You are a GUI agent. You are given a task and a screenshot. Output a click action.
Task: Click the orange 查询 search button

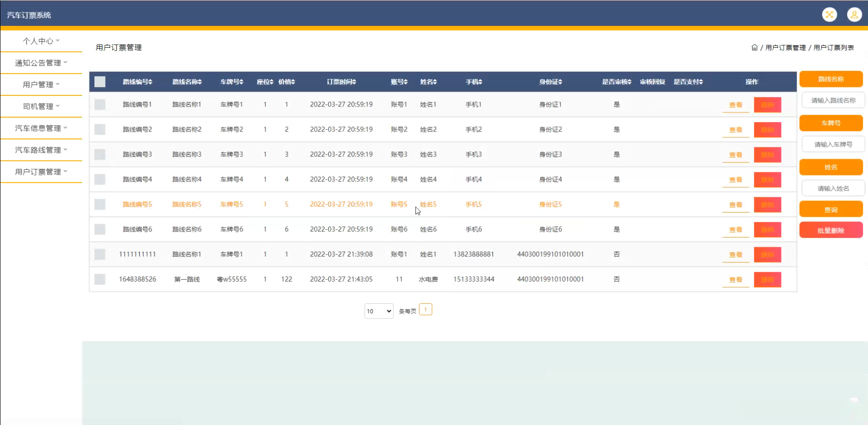831,209
